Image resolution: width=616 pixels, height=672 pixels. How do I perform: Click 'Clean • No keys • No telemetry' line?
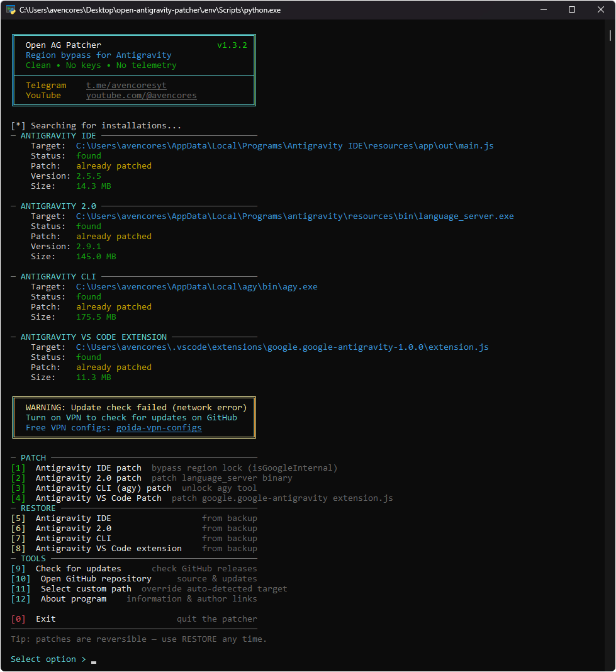pos(101,65)
